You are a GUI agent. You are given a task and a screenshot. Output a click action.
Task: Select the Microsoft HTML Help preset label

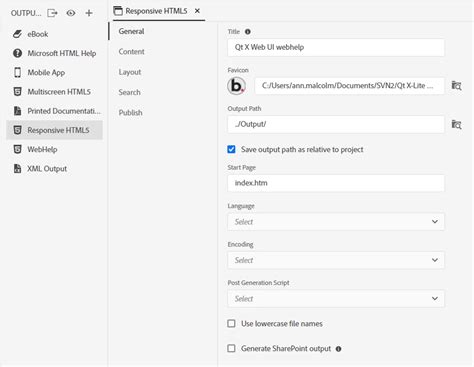click(62, 53)
